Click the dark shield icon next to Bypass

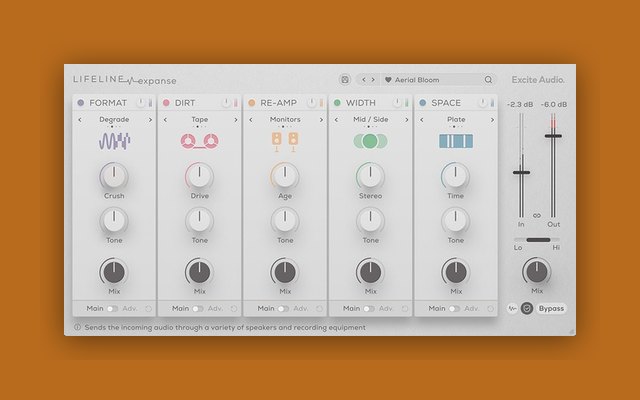[527, 309]
